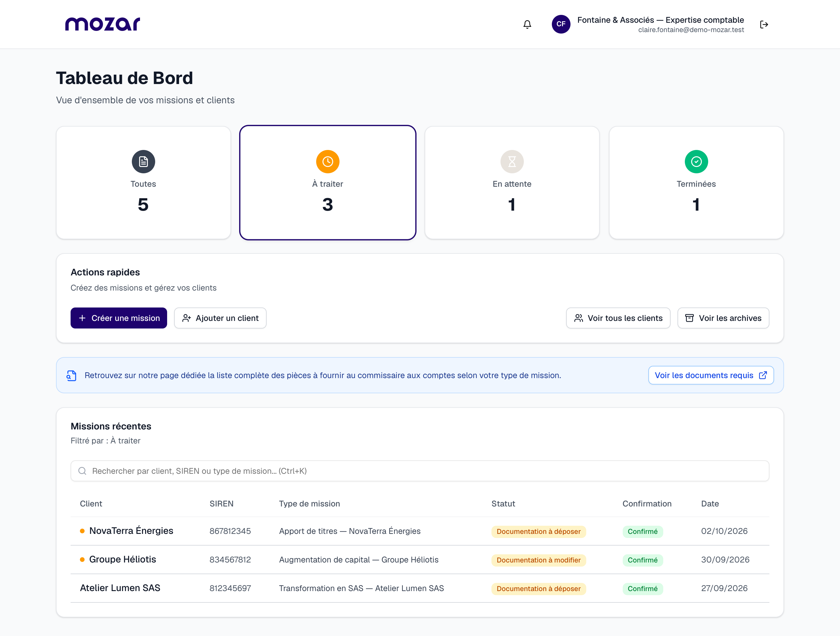This screenshot has height=636, width=840.
Task: Click the orange clock À traiter icon
Action: (328, 161)
